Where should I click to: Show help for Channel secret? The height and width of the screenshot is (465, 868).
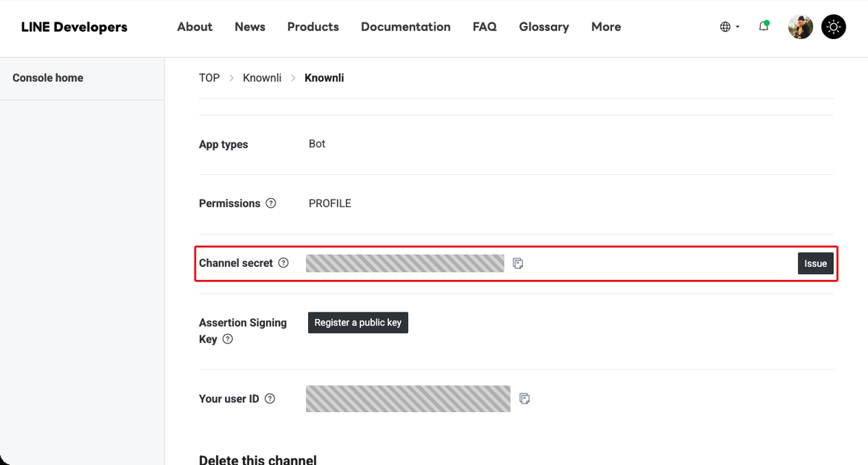click(284, 263)
